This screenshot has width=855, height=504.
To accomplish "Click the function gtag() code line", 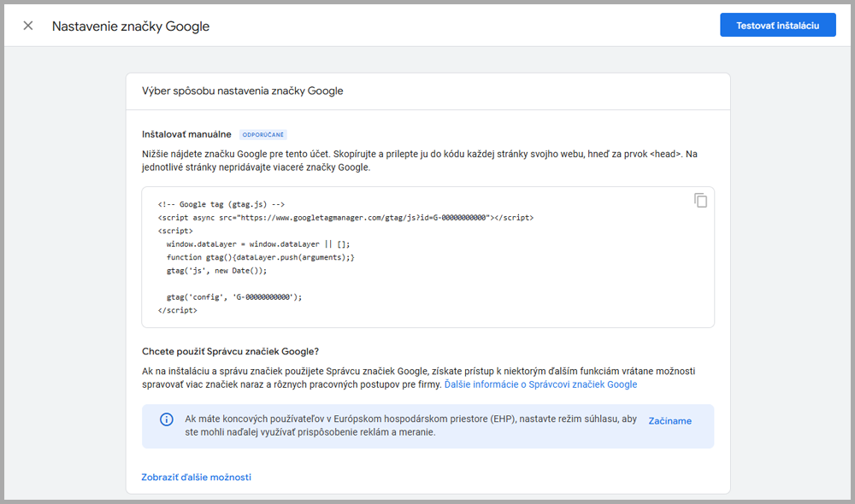I will pyautogui.click(x=260, y=257).
